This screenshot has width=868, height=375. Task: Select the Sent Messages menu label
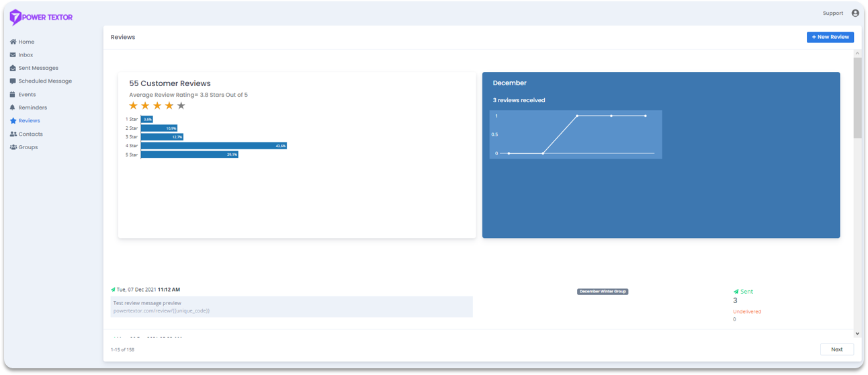click(x=38, y=68)
